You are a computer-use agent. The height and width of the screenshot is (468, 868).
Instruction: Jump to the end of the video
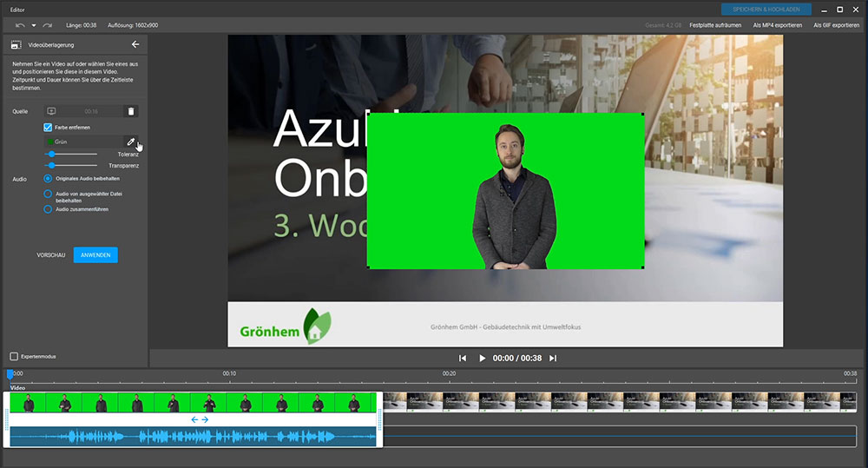point(552,359)
